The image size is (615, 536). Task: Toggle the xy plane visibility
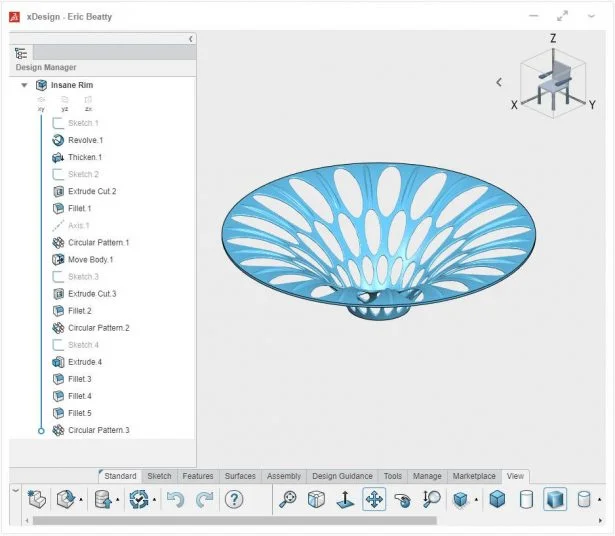coord(41,103)
